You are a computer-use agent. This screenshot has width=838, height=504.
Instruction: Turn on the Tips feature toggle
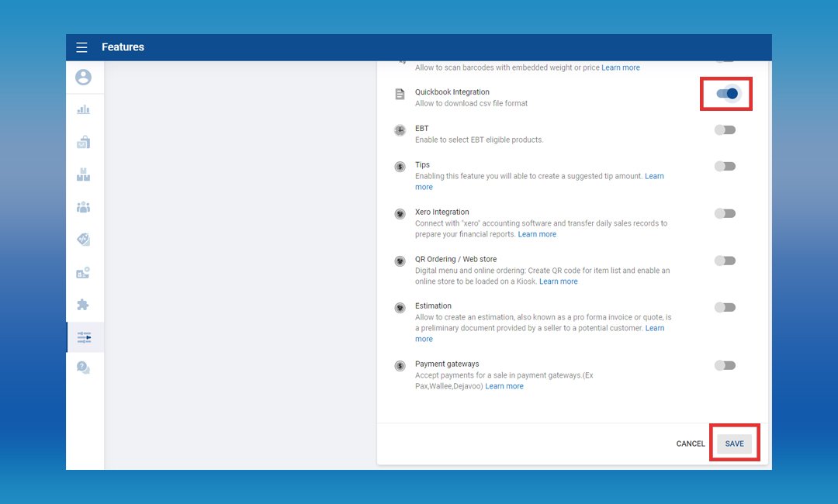(x=725, y=166)
